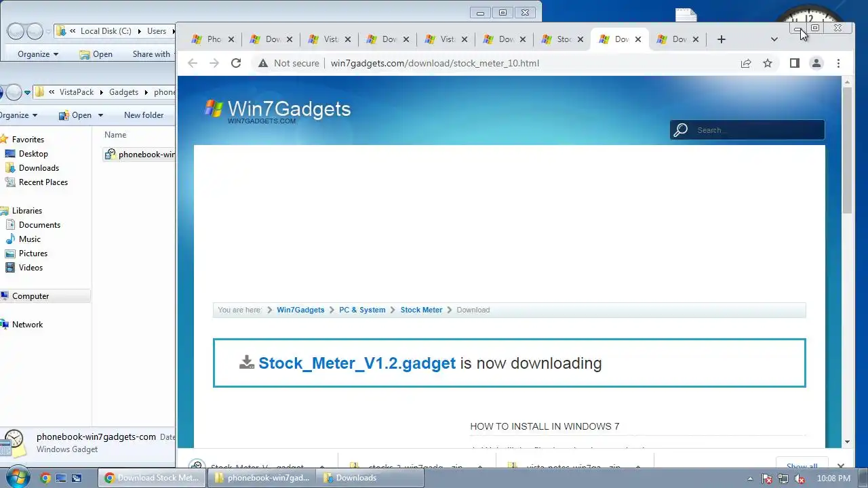Viewport: 868px width, 488px height.
Task: Click New folder in Explorer toolbar
Action: (x=144, y=115)
